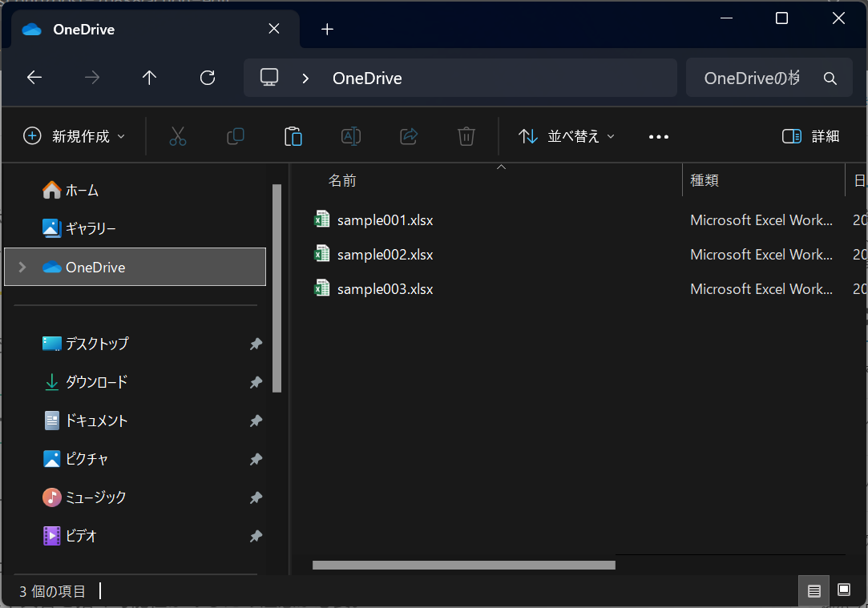This screenshot has width=868, height=608.
Task: Click the Rename icon on the toolbar
Action: [x=351, y=136]
